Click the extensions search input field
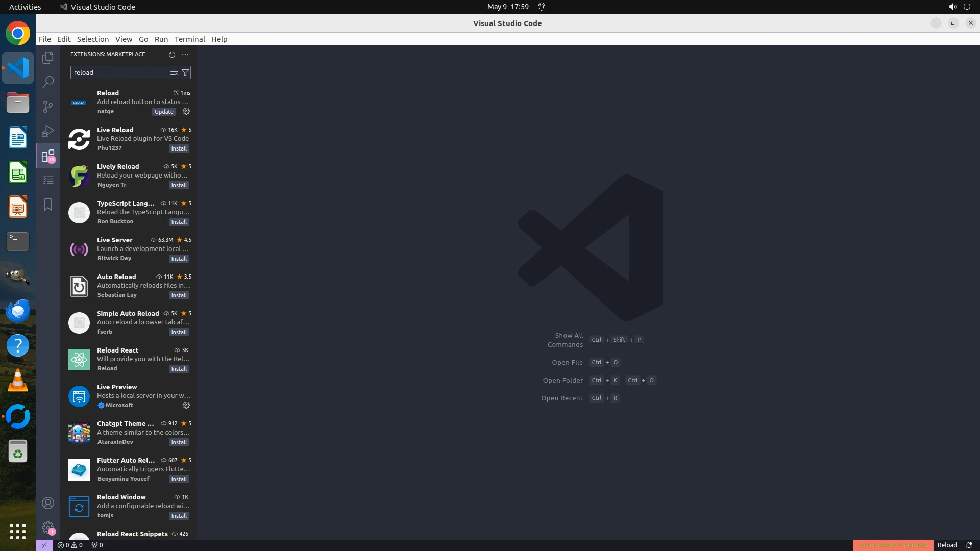 click(x=119, y=72)
